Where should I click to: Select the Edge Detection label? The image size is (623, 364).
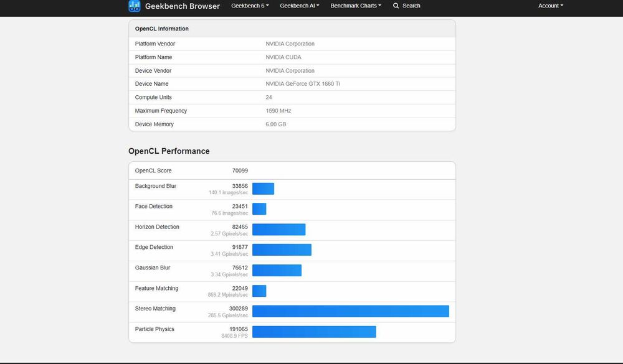(154, 247)
